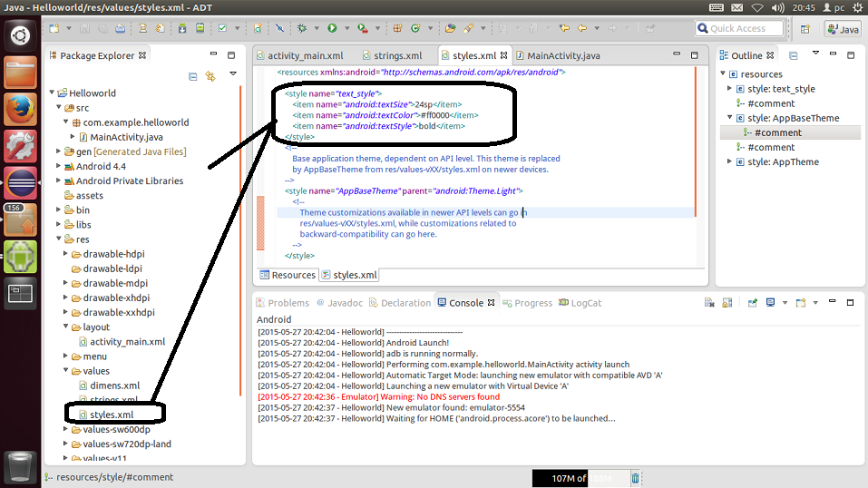Expand style: AppTheme in Outline
The width and height of the screenshot is (868, 488).
click(729, 161)
